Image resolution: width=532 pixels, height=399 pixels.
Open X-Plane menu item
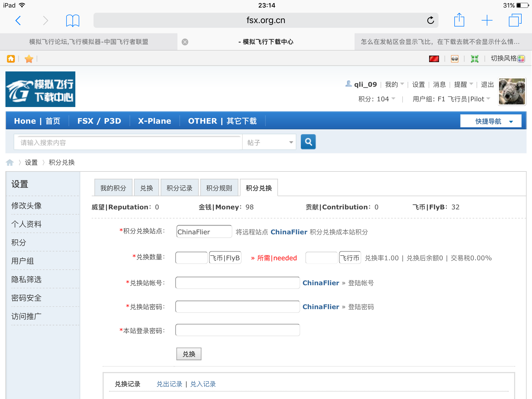click(x=155, y=121)
